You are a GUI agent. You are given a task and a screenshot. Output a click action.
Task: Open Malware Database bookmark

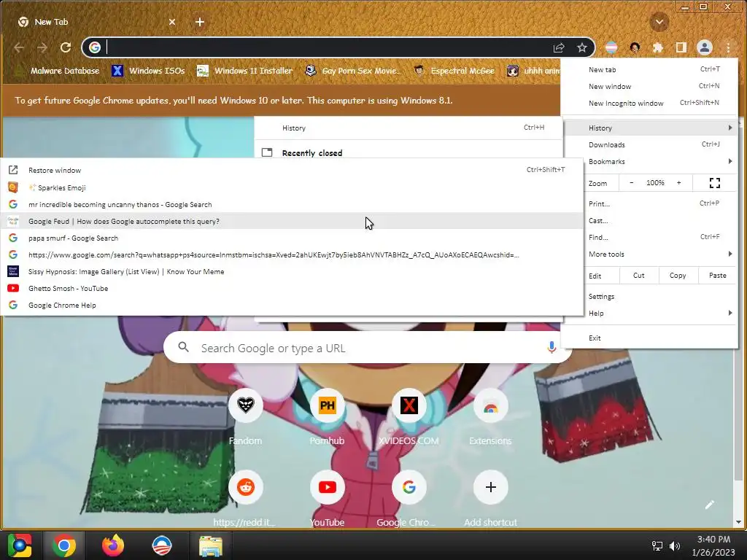click(x=57, y=71)
